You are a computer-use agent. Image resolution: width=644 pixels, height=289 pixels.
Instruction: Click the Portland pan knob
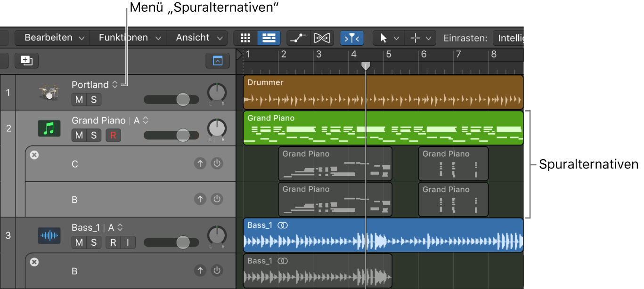click(x=216, y=93)
